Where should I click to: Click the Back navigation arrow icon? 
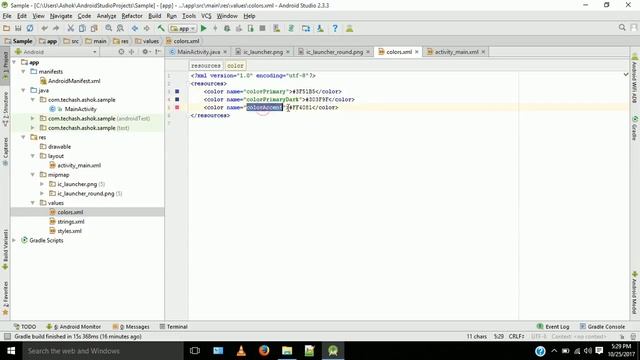[x=135, y=28]
